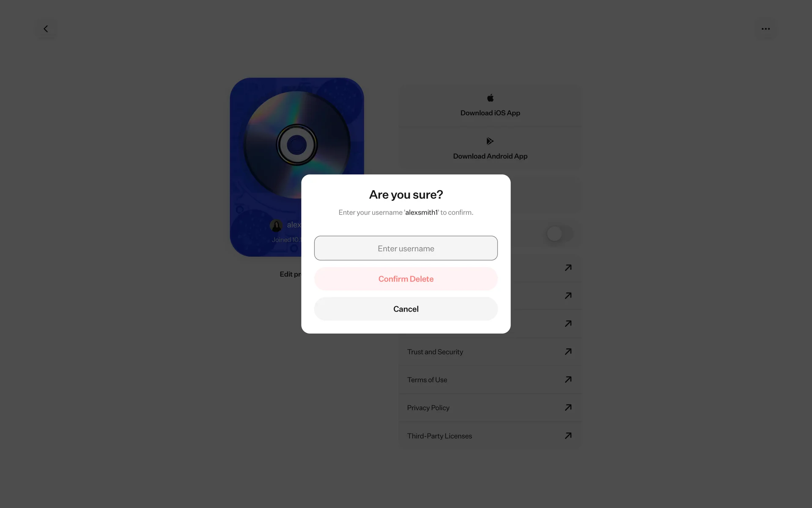Open Trust and Security external link arrow
Viewport: 812px width, 508px height.
coord(568,351)
